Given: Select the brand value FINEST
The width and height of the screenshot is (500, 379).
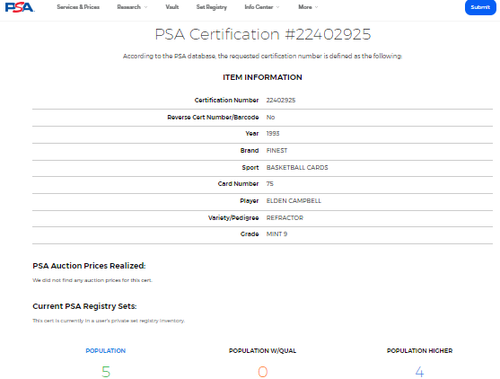Looking at the screenshot, I should click(x=277, y=151).
